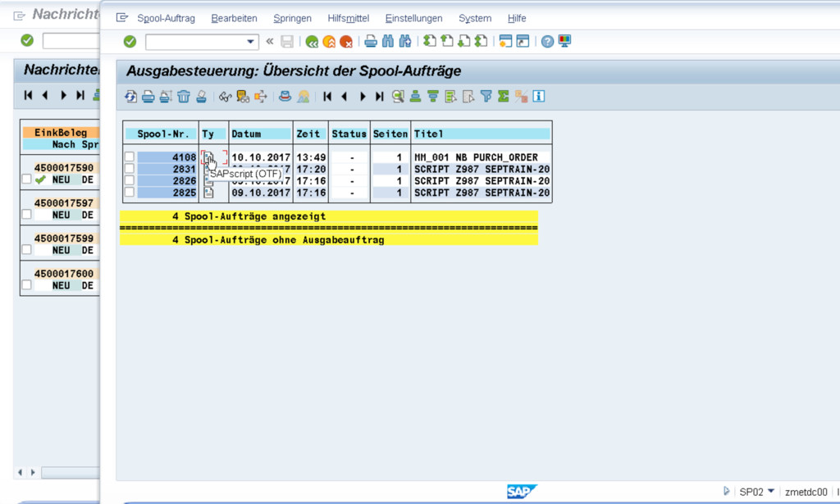The width and height of the screenshot is (840, 504).
Task: Click the command field in Nachrichten window
Action: [71, 41]
